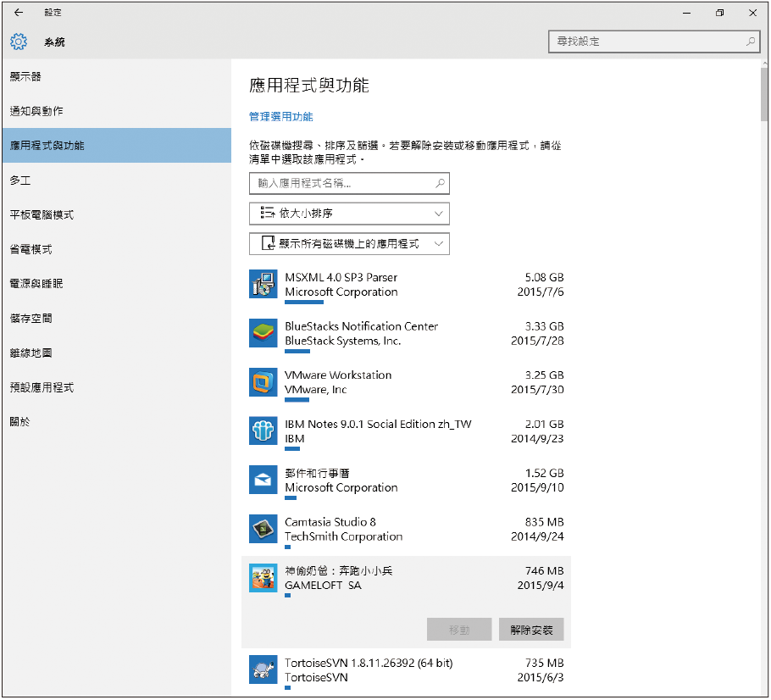
Task: Click the magnifier in the app name search box
Action: click(x=440, y=183)
